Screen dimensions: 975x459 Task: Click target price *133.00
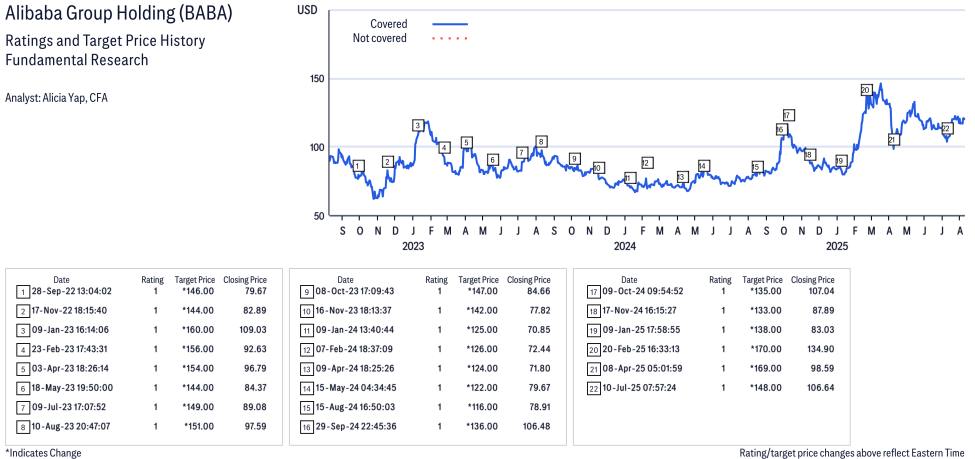point(766,310)
